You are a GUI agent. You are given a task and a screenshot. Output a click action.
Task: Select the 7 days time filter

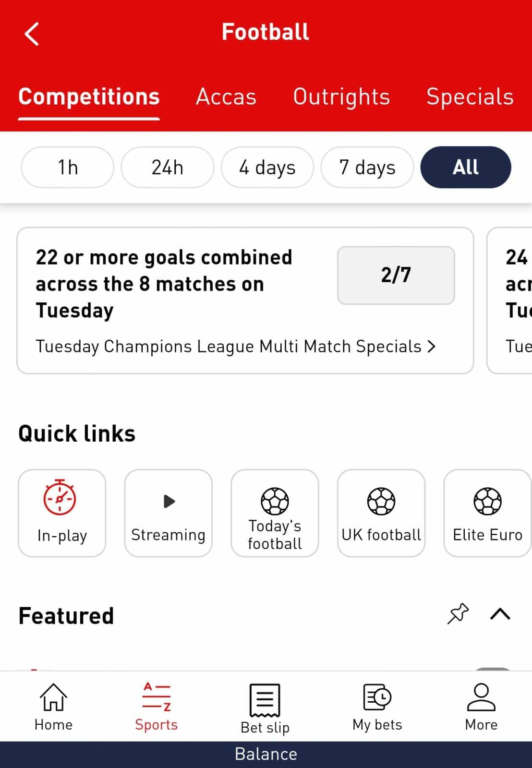click(367, 168)
